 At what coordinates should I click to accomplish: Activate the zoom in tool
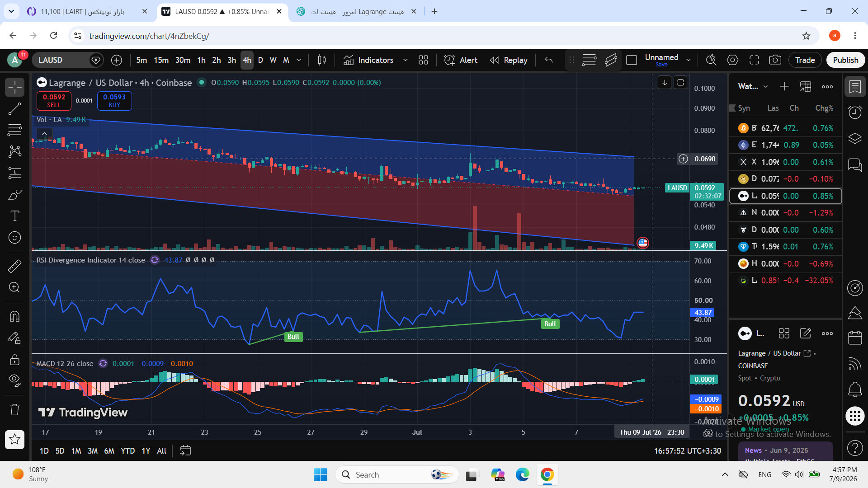point(14,287)
